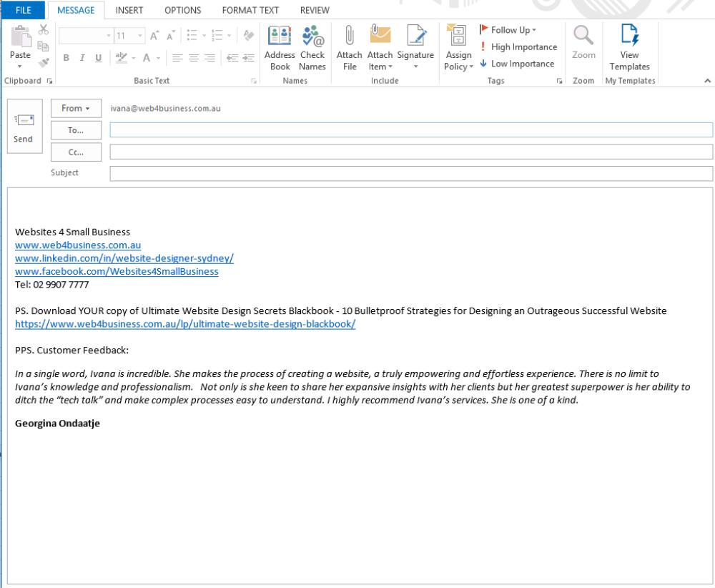Click the Check Names icon
The image size is (715, 588).
pyautogui.click(x=312, y=36)
